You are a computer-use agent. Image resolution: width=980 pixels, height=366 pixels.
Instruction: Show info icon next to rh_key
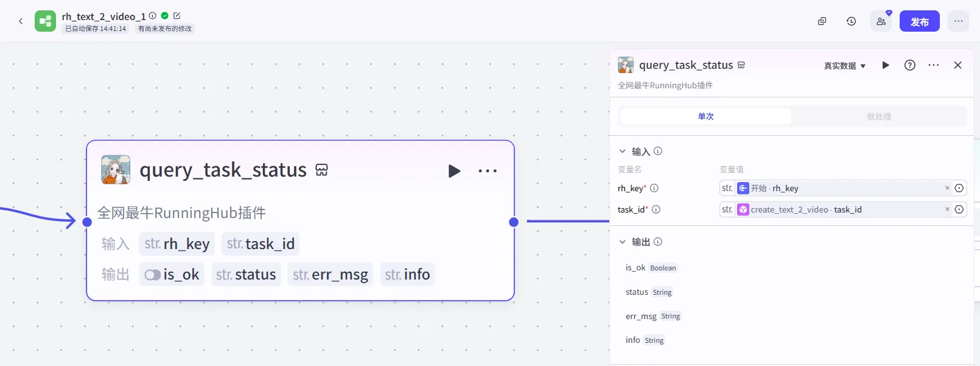[x=654, y=188]
